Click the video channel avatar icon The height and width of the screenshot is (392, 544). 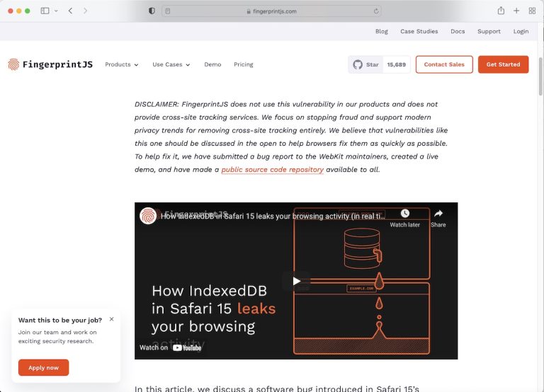[148, 216]
